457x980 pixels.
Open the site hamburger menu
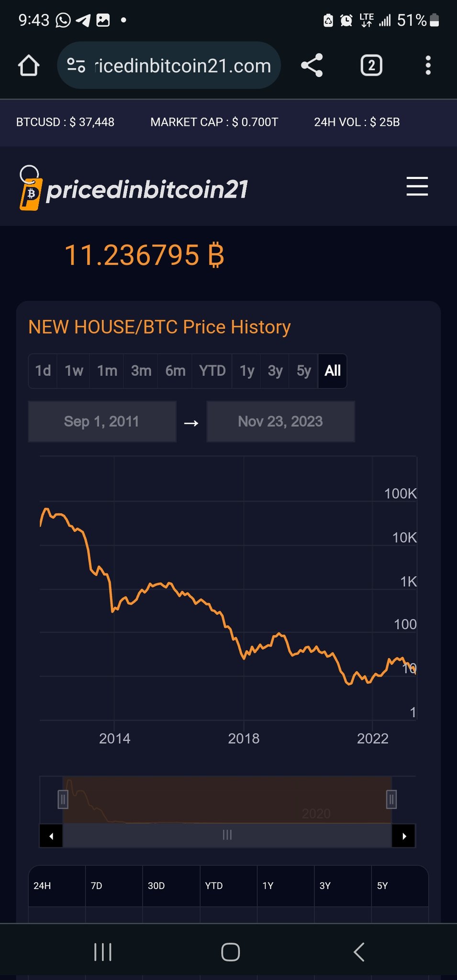coord(417,186)
